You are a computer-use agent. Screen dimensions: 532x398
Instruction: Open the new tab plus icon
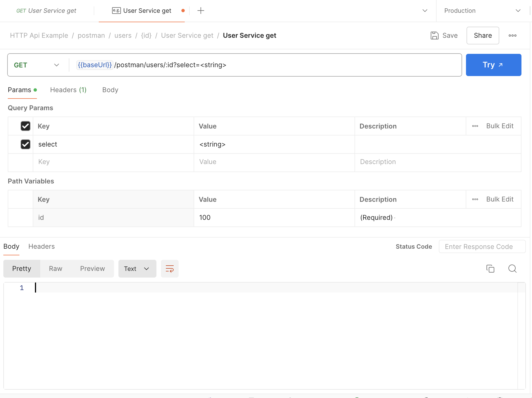[x=201, y=11]
